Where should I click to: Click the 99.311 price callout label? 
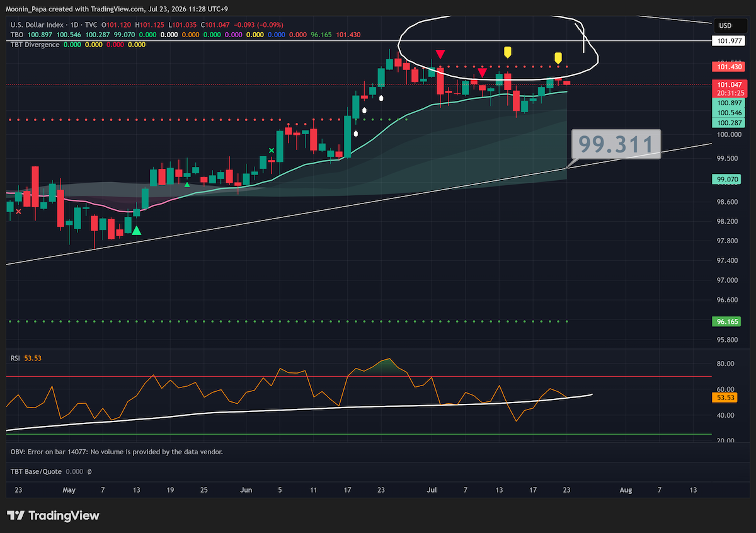click(x=616, y=145)
